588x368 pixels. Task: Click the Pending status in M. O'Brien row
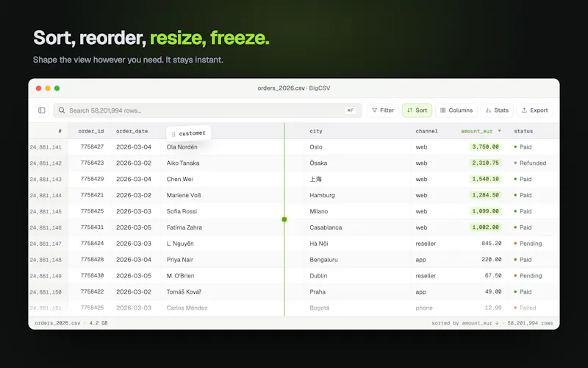tap(528, 276)
